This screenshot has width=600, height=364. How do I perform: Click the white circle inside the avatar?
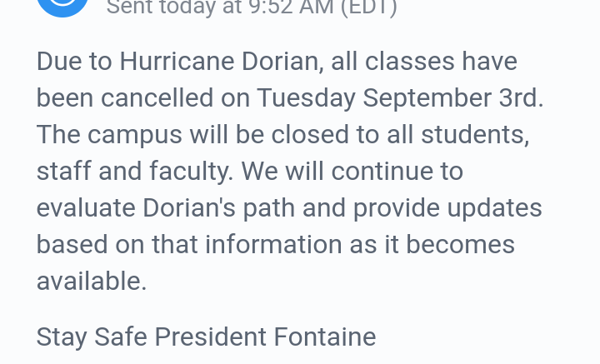click(x=63, y=2)
